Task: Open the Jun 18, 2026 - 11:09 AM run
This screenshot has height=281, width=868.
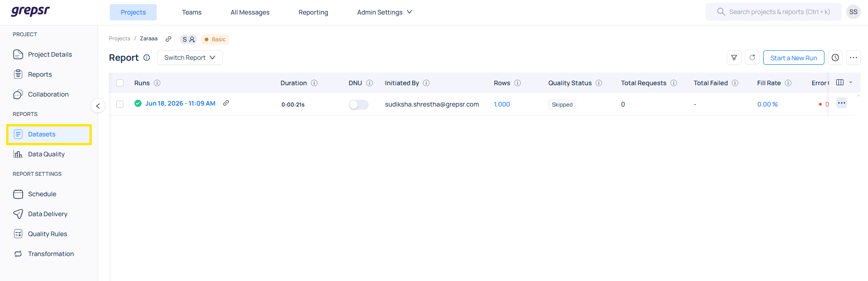Action: point(180,103)
